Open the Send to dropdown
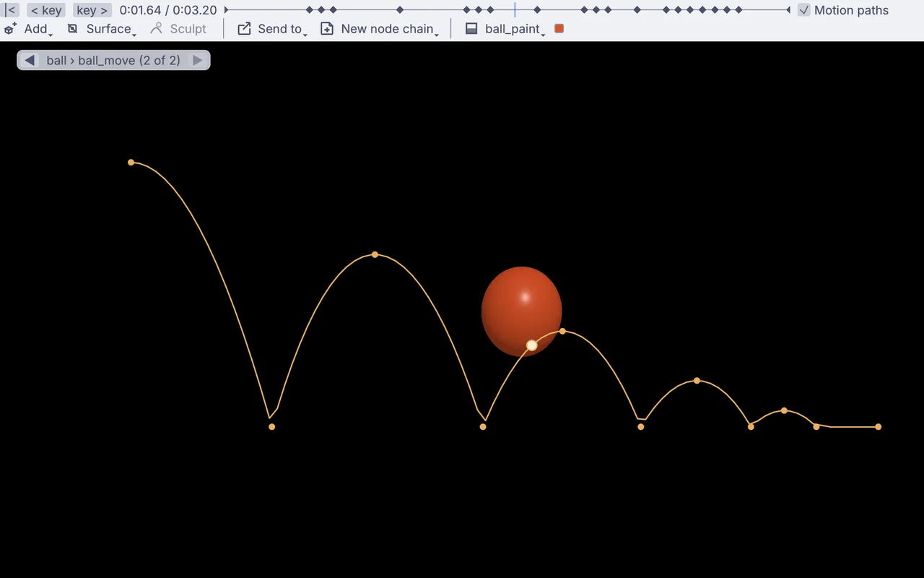This screenshot has width=924, height=578. 272,29
